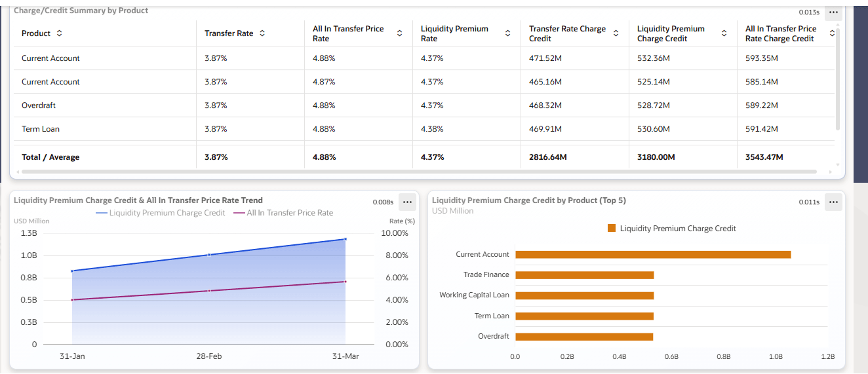Click Charge/Credit Summary by Product title

[81, 10]
